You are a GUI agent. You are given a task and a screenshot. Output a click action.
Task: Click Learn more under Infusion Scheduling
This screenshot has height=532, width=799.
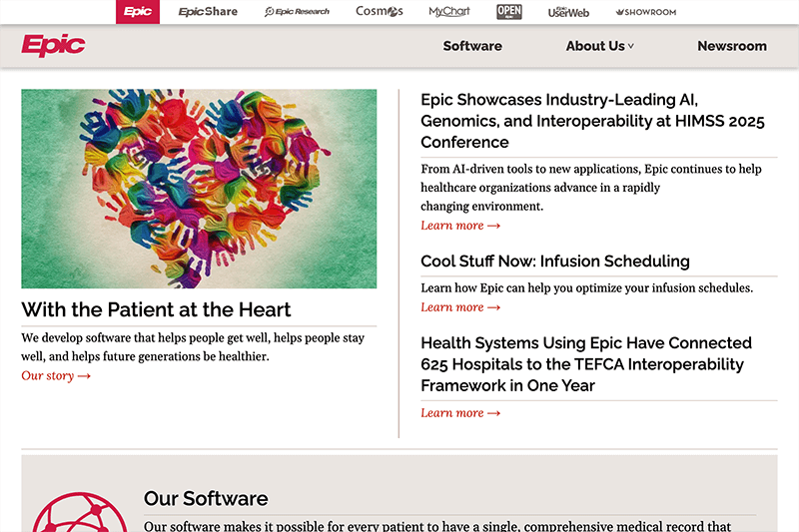(459, 307)
